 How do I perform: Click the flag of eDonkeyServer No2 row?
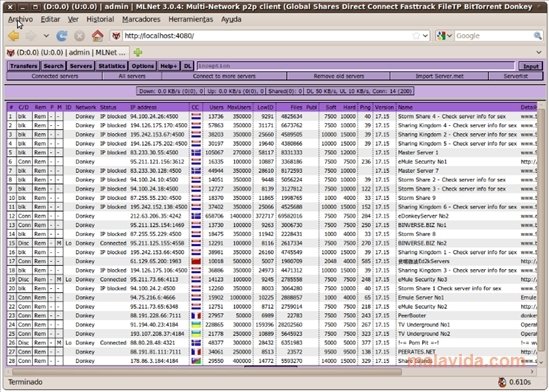click(x=196, y=216)
